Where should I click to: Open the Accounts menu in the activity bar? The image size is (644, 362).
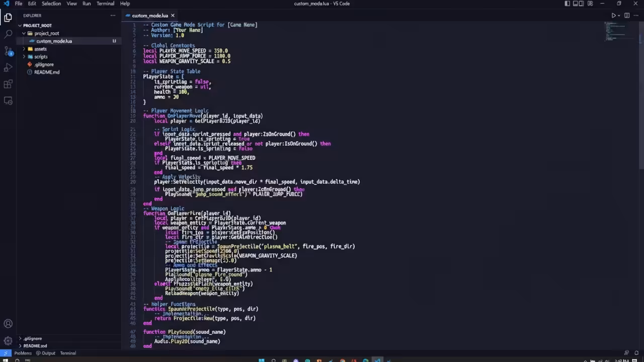point(8,324)
